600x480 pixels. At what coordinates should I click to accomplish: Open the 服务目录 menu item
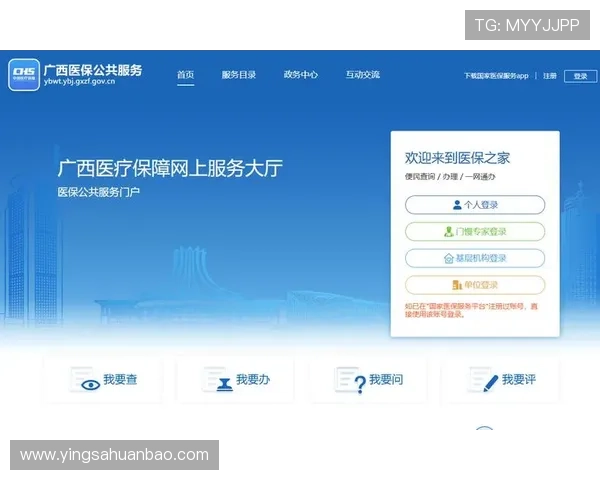239,75
